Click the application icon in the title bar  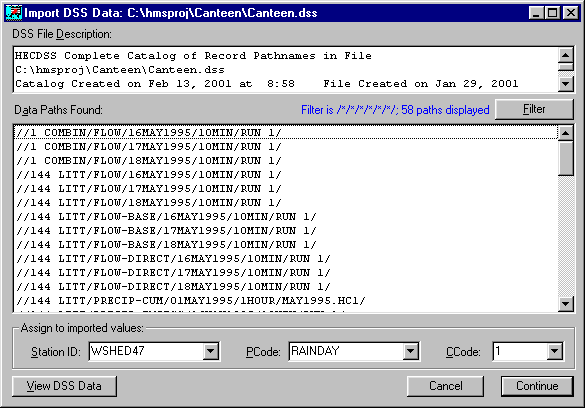pos(14,13)
